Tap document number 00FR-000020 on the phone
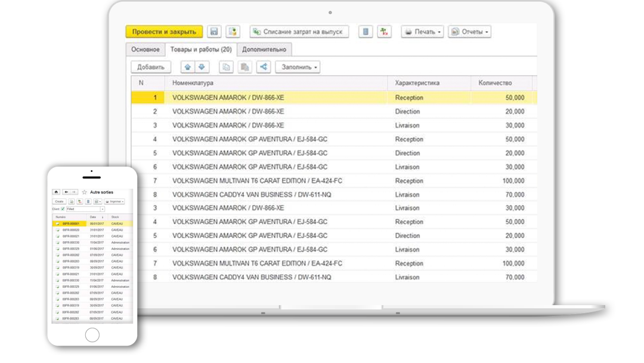This screenshot has height=363, width=644. click(70, 230)
